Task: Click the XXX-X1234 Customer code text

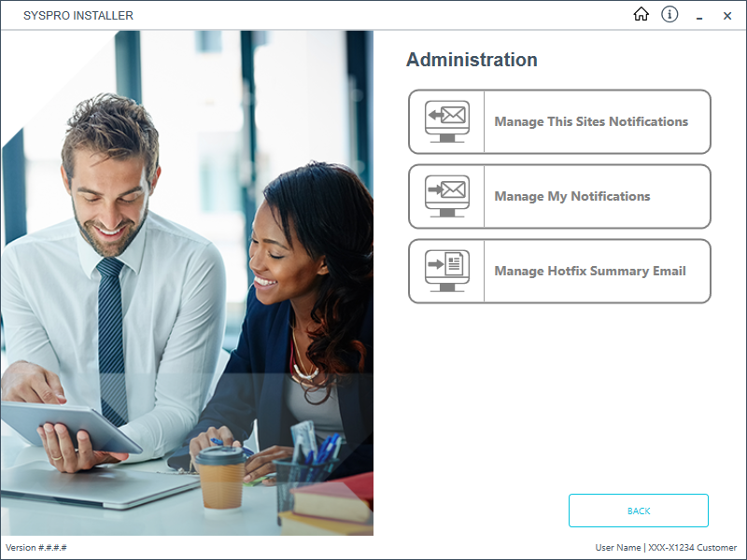Action: pyautogui.click(x=692, y=548)
